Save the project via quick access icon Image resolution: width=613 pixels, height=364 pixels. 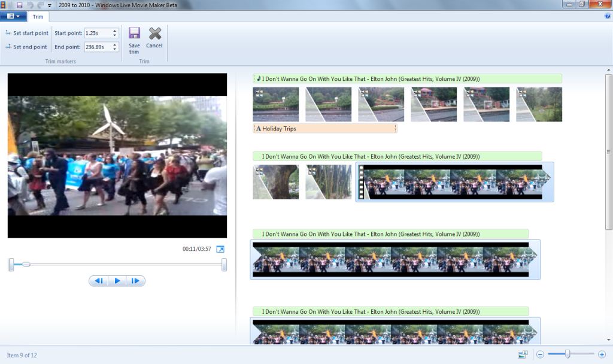click(19, 5)
